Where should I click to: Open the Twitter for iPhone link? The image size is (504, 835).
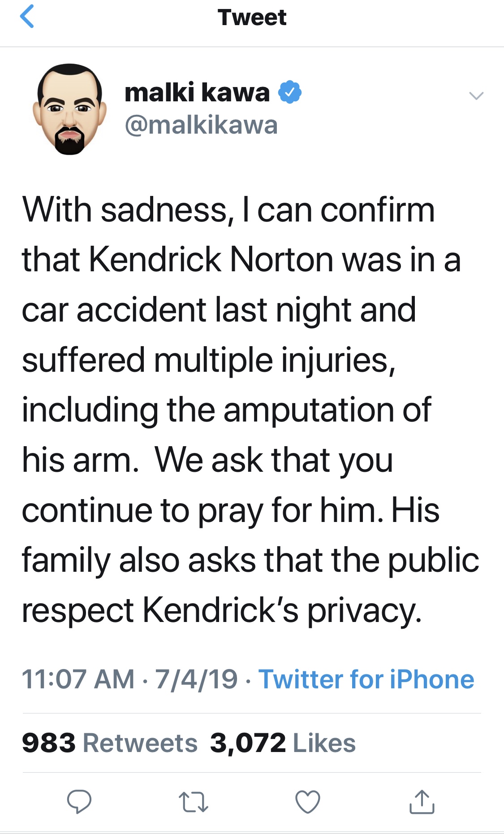tap(366, 679)
